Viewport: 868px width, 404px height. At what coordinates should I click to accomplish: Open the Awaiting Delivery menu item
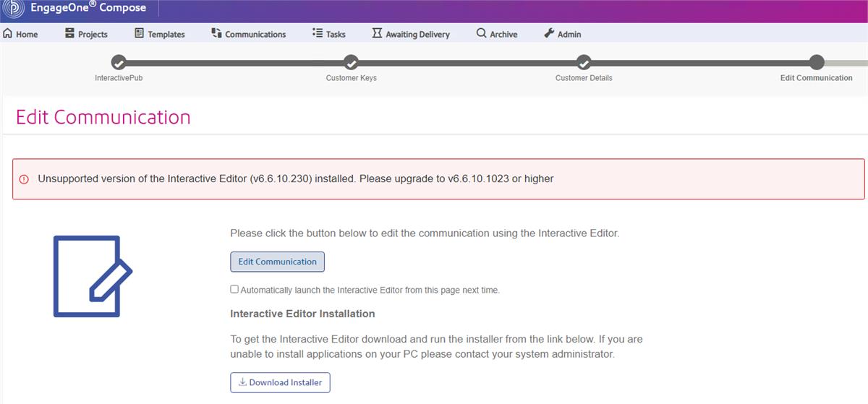[411, 34]
